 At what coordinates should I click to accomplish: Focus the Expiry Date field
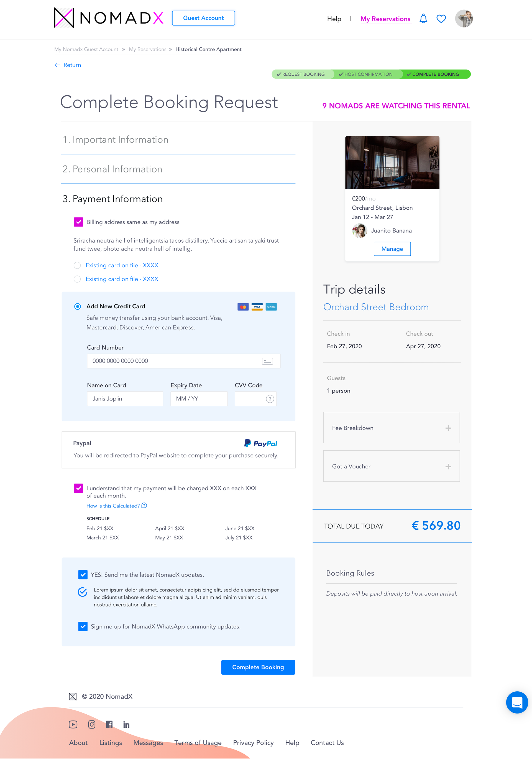click(199, 399)
